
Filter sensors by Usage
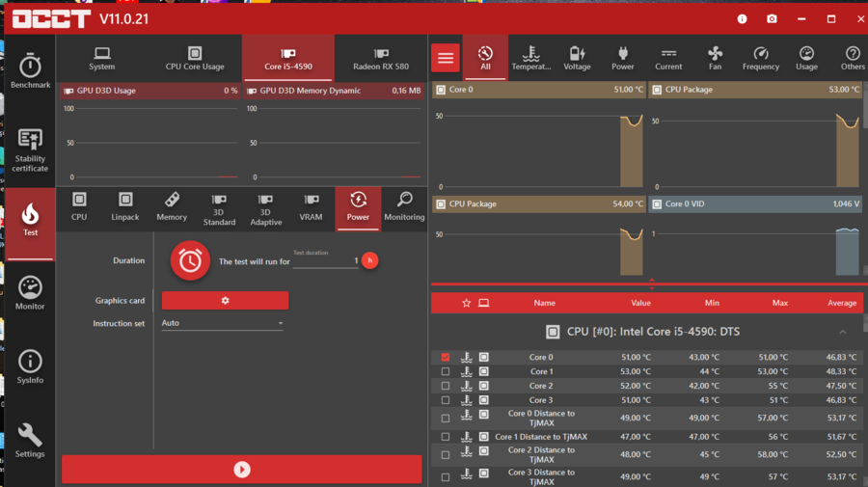point(806,58)
